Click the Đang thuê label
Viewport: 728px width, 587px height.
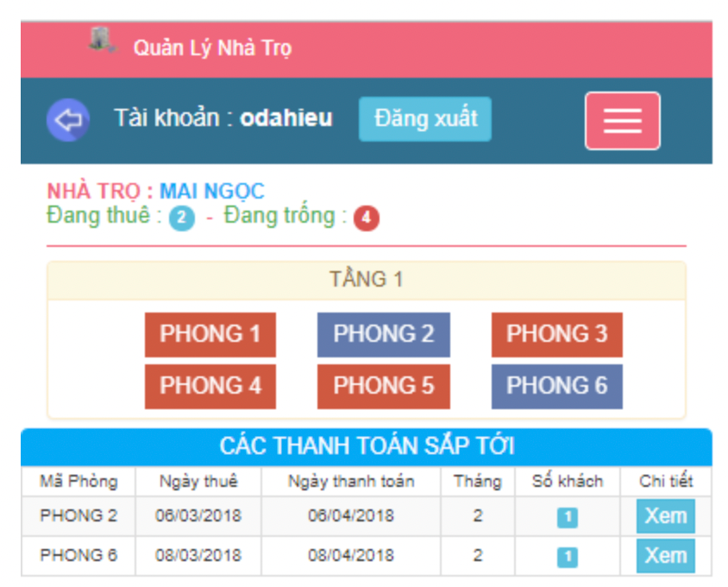click(x=104, y=216)
